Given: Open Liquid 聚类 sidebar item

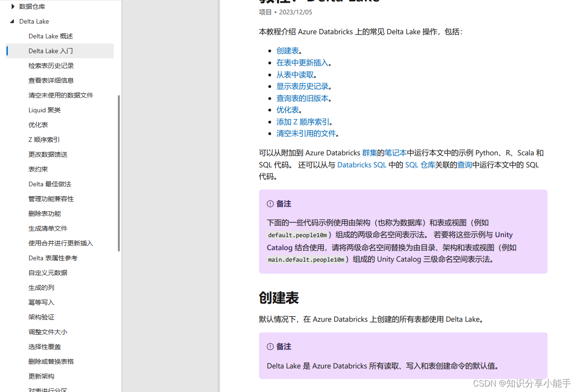Looking at the screenshot, I should [x=44, y=110].
